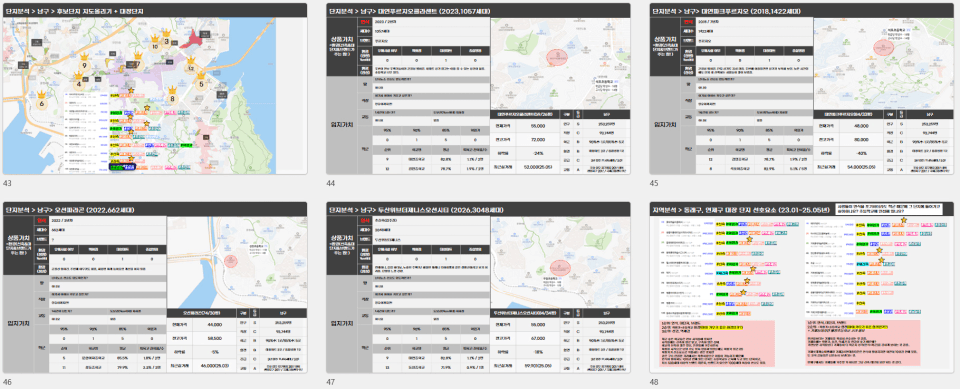Click the red circle marker on slide 45 map
The width and height of the screenshot is (960, 389).
click(x=881, y=48)
